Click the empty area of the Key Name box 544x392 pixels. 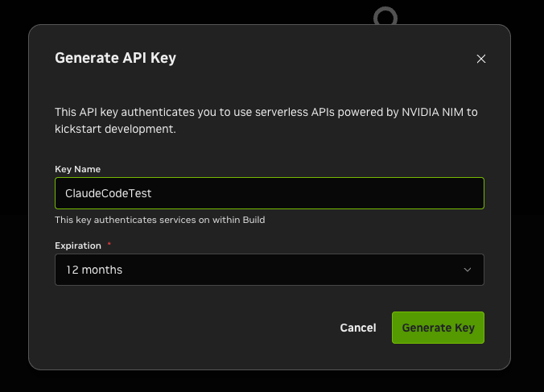point(312,193)
